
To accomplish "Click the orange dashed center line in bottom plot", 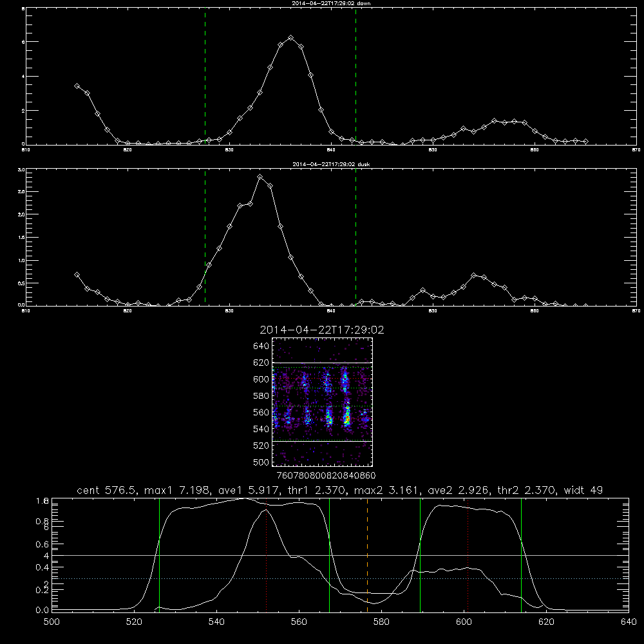I will [367, 554].
